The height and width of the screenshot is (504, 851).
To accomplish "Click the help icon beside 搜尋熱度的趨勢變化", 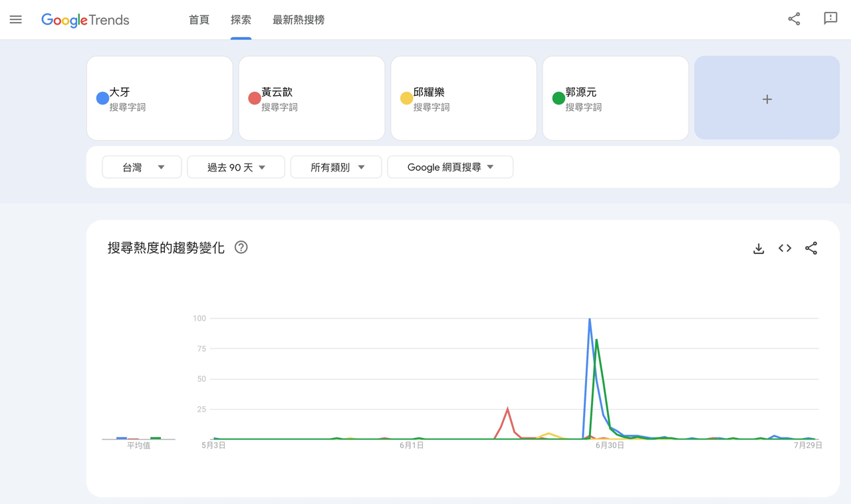I will [x=241, y=247].
